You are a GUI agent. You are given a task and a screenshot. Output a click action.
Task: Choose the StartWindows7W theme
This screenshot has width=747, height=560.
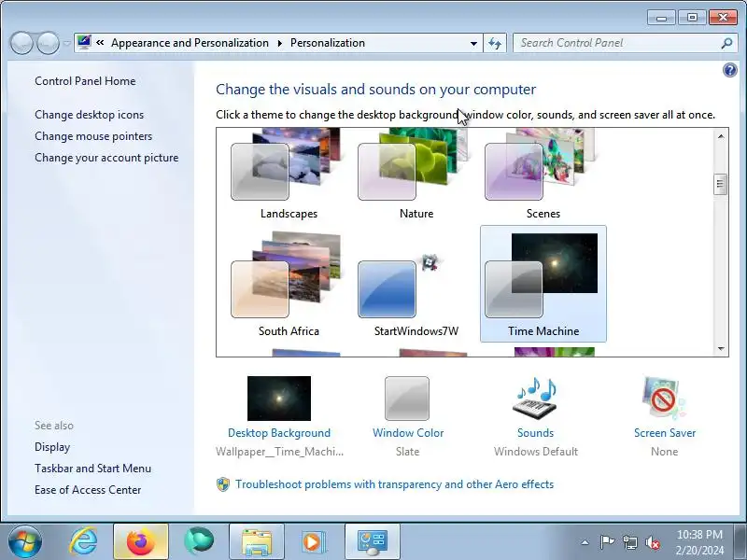[416, 284]
